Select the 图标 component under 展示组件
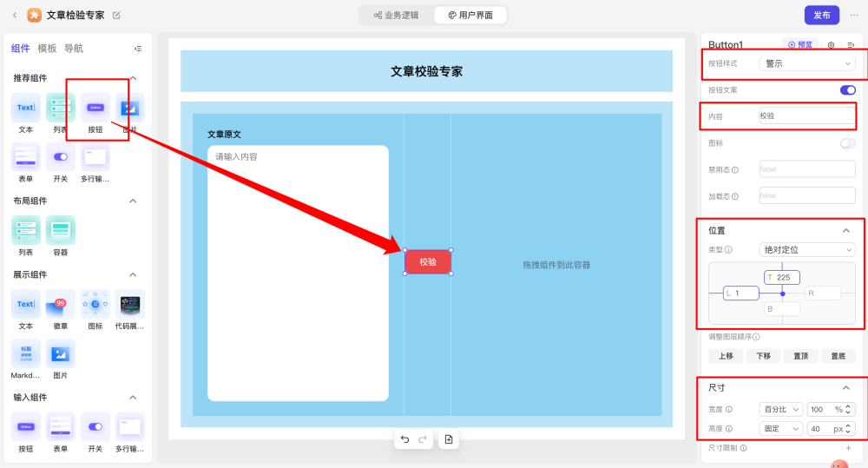The image size is (868, 468). (95, 310)
